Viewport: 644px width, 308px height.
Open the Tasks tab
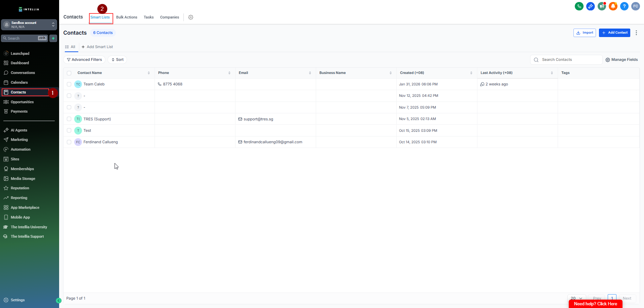(x=149, y=17)
